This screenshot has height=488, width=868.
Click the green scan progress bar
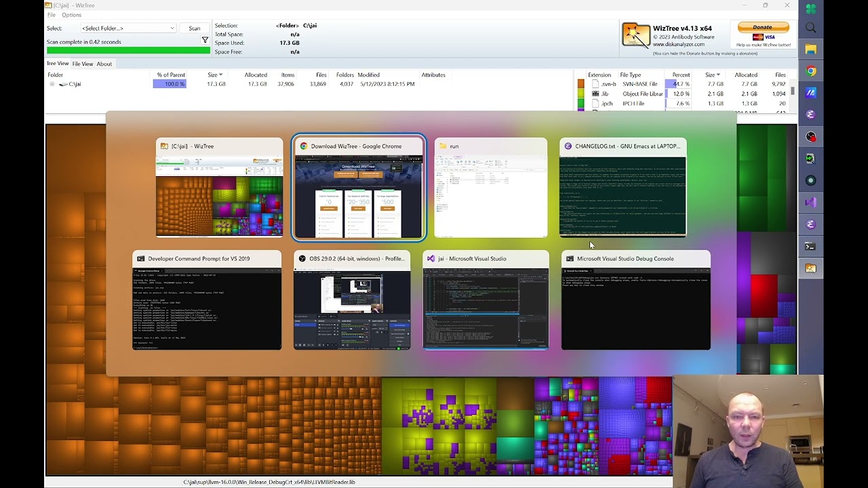tap(128, 50)
